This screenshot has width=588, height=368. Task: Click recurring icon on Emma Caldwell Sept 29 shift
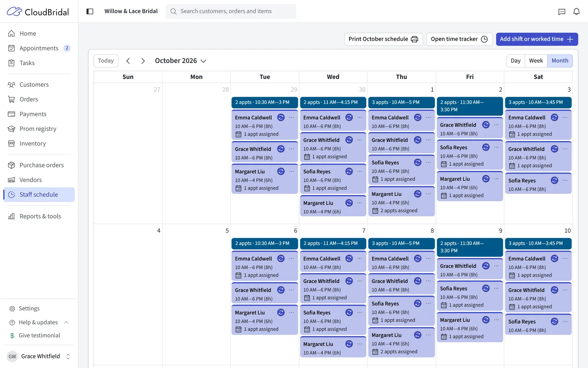[x=281, y=117]
